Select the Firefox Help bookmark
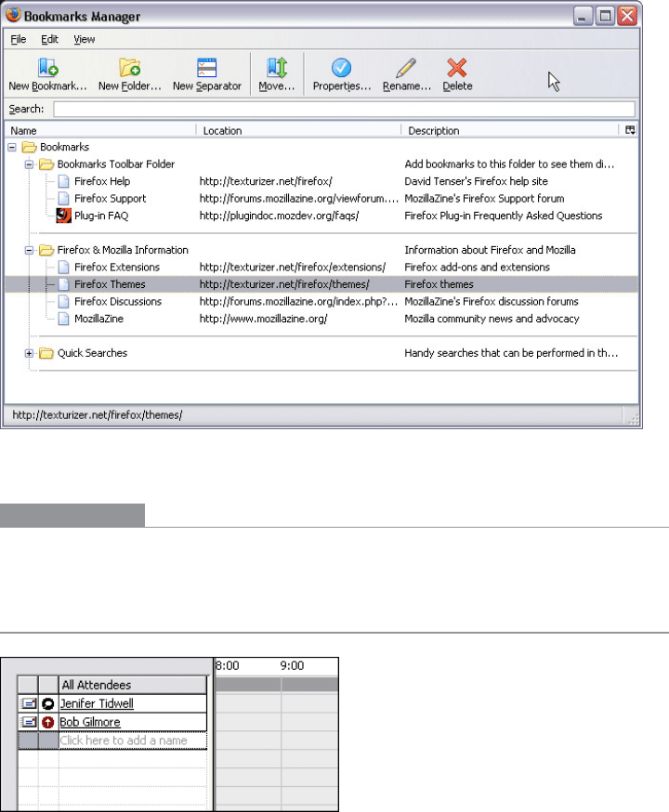Screen dimensions: 669x812 (x=102, y=181)
